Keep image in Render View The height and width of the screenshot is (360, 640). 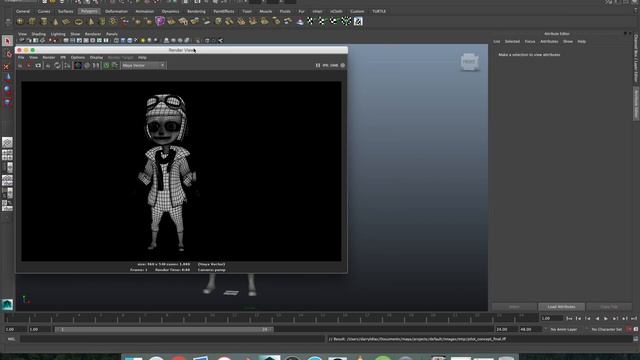[x=106, y=65]
